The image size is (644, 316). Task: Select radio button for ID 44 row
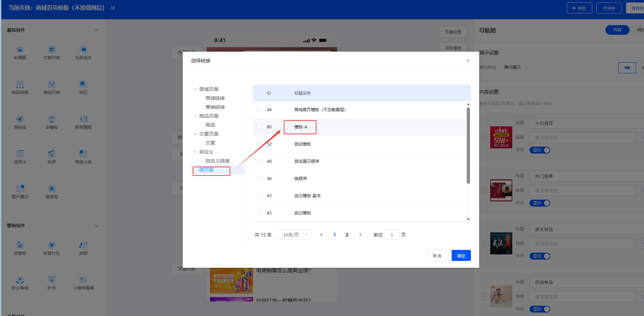tap(259, 109)
